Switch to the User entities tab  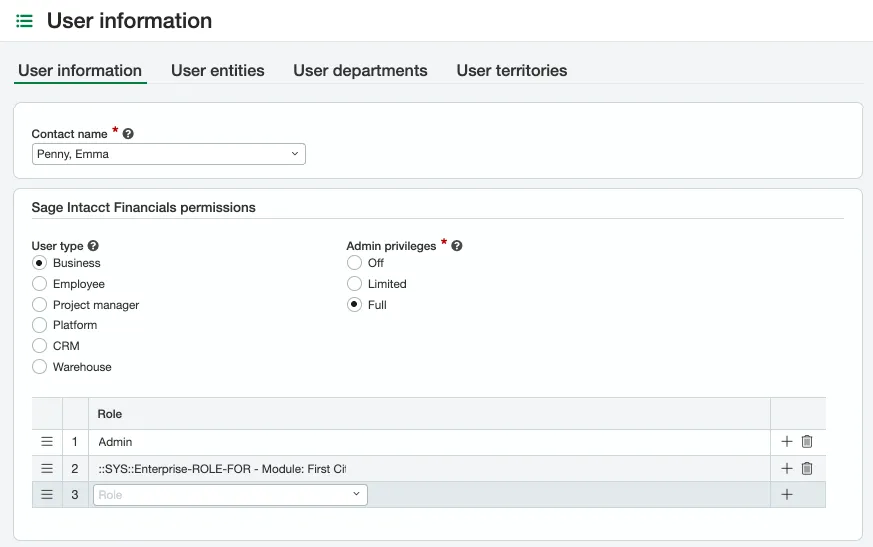(218, 71)
